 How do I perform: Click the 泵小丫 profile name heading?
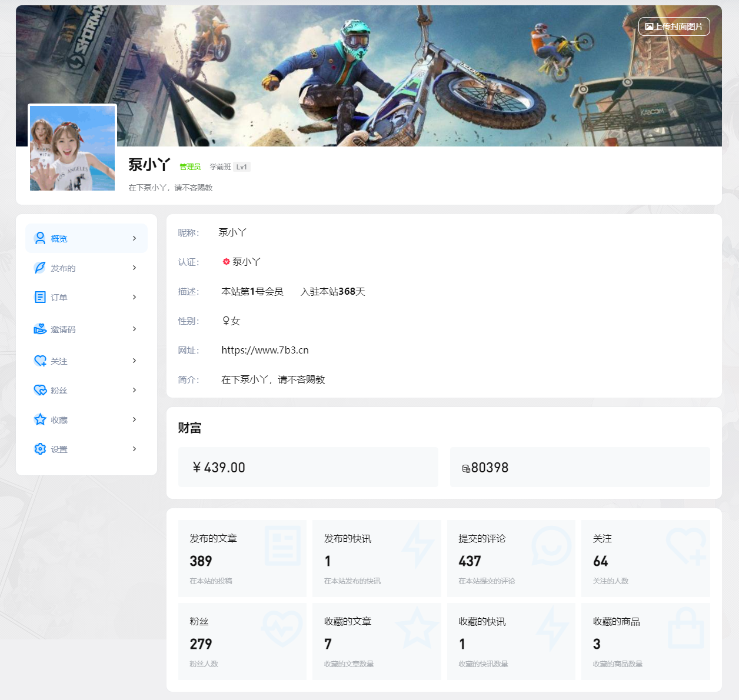[149, 165]
